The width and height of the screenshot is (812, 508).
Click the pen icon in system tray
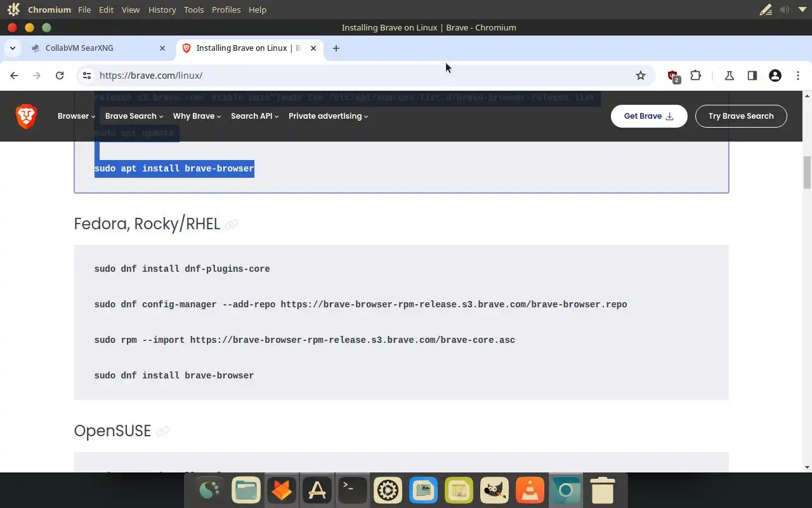click(x=766, y=10)
